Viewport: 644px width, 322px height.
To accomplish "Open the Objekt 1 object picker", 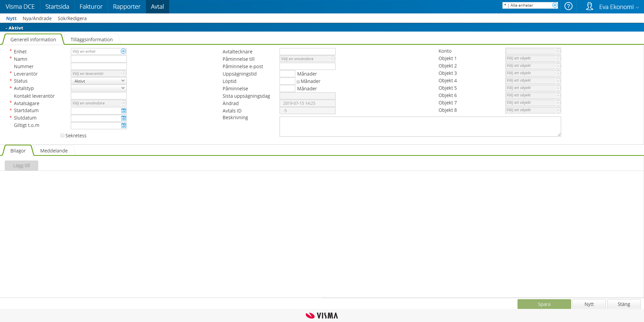I will point(558,58).
